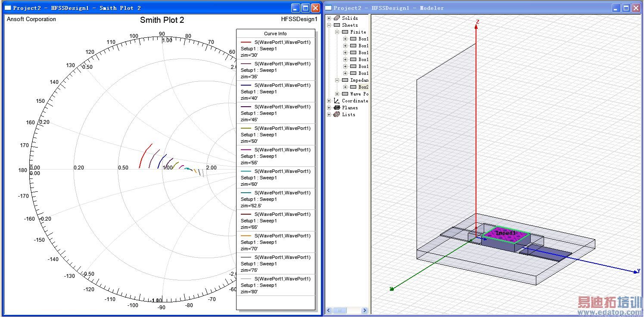The width and height of the screenshot is (644, 317).
Task: Select the Box2 tree item
Action: tap(363, 87)
